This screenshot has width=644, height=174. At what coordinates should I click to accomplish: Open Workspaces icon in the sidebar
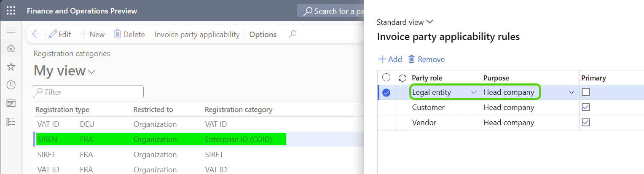pos(11,103)
